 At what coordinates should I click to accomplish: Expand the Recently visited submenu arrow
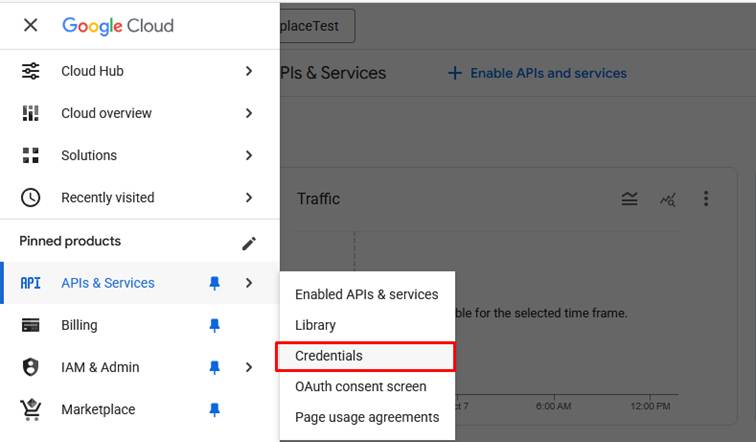249,197
